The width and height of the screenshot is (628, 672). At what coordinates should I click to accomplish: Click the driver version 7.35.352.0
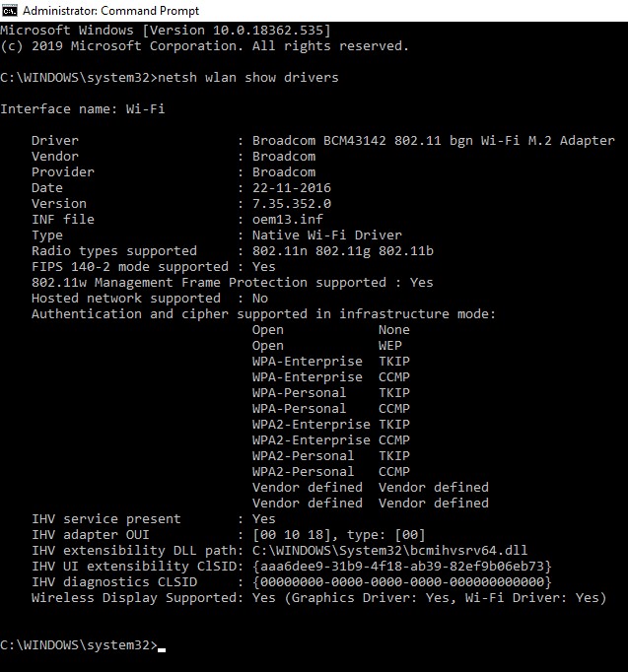pyautogui.click(x=291, y=203)
